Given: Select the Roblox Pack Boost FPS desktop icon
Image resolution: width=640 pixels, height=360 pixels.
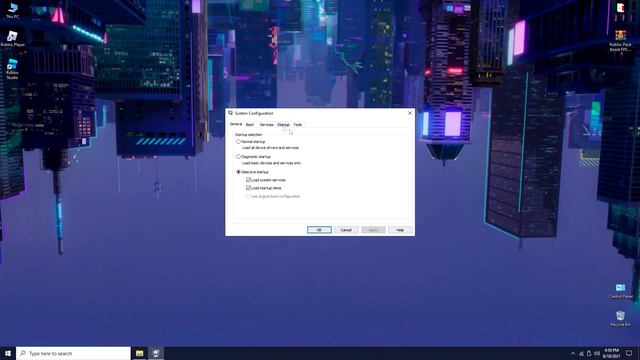Looking at the screenshot, I should pyautogui.click(x=620, y=41).
